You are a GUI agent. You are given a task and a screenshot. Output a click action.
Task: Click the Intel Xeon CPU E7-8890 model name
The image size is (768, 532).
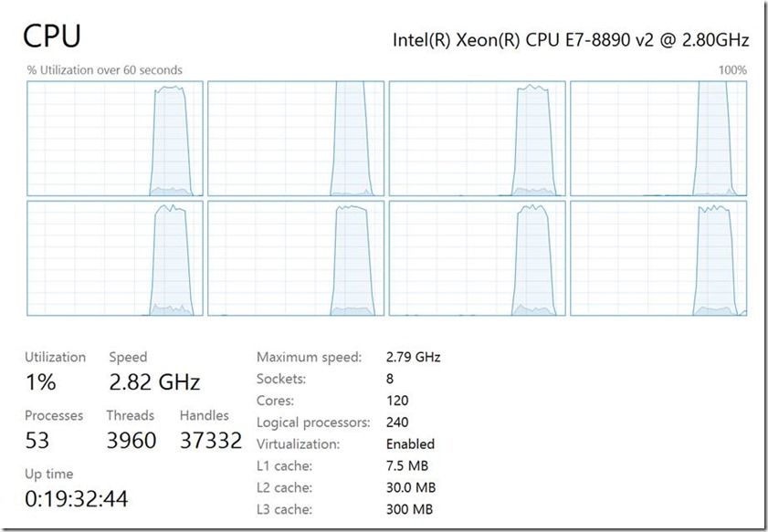click(x=571, y=39)
